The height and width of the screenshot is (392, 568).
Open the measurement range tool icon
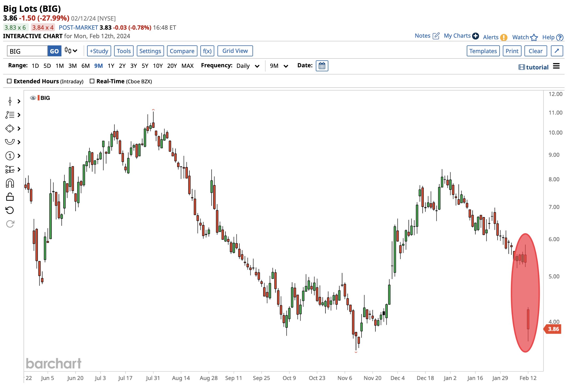10,169
